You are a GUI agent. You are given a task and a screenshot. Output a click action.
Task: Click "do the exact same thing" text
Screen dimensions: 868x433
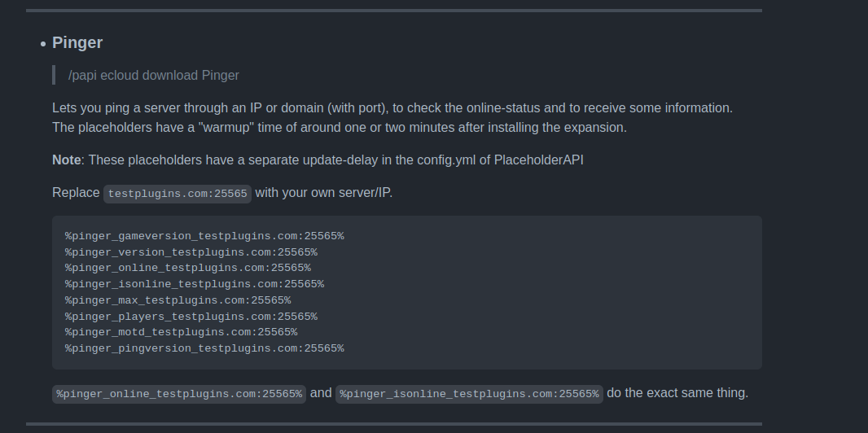(x=677, y=393)
